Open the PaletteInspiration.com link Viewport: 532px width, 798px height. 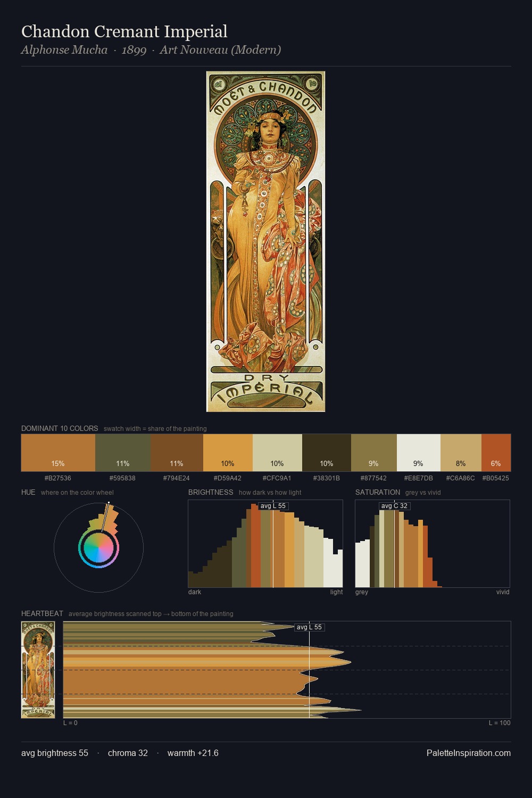coord(469,753)
